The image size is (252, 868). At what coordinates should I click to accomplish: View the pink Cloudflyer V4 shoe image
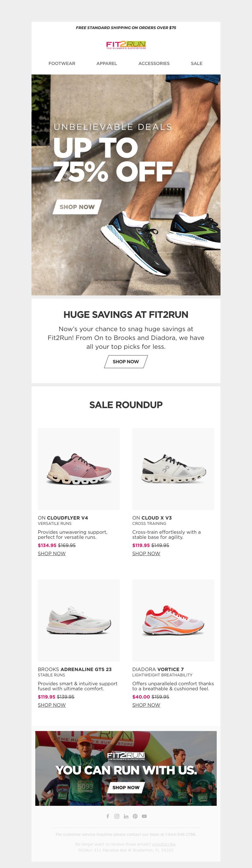(x=79, y=469)
